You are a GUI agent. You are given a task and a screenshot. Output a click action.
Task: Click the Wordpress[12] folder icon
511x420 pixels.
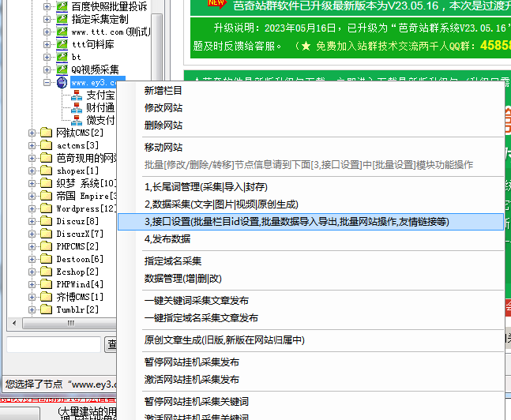click(x=47, y=208)
